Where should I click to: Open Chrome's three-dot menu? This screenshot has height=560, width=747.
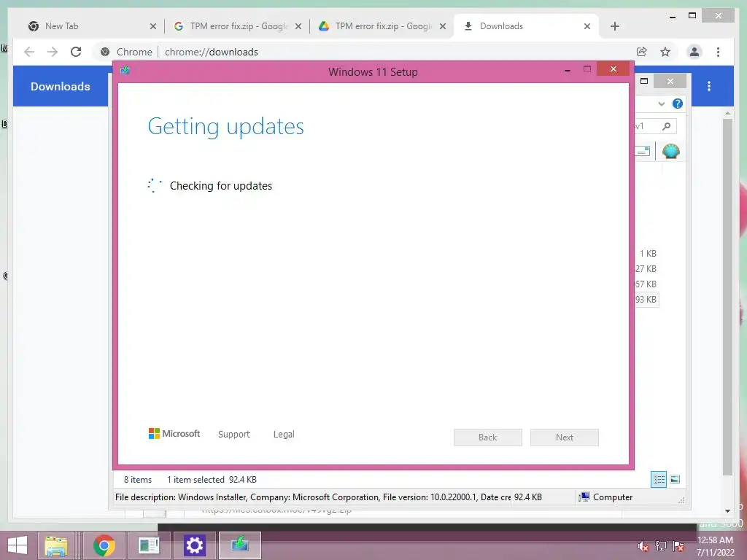718,52
